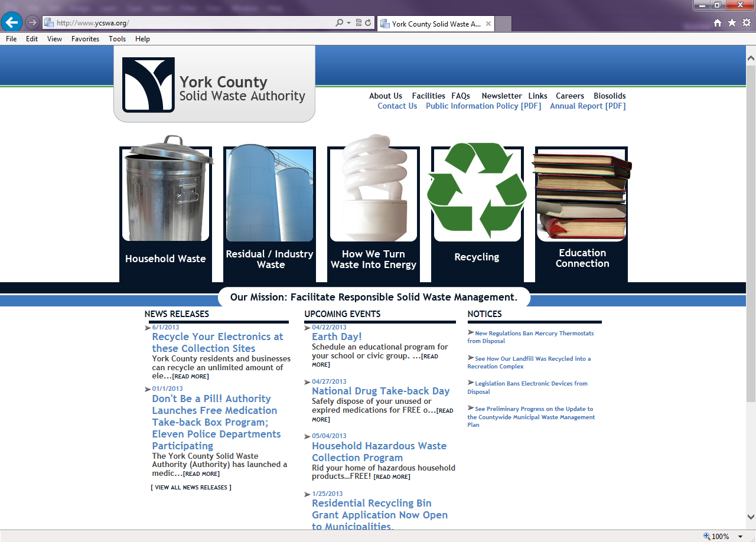Click the 04/27/2013 event date
This screenshot has width=756, height=542.
click(329, 382)
